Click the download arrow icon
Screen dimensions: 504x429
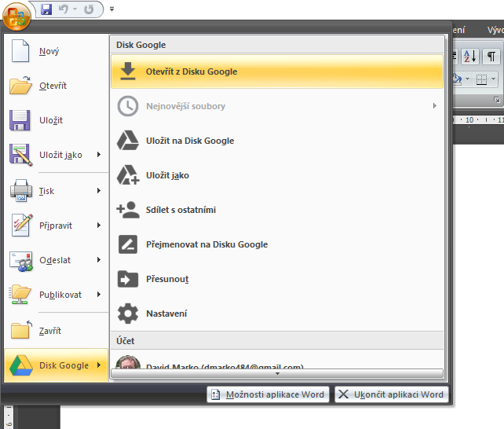pyautogui.click(x=128, y=71)
